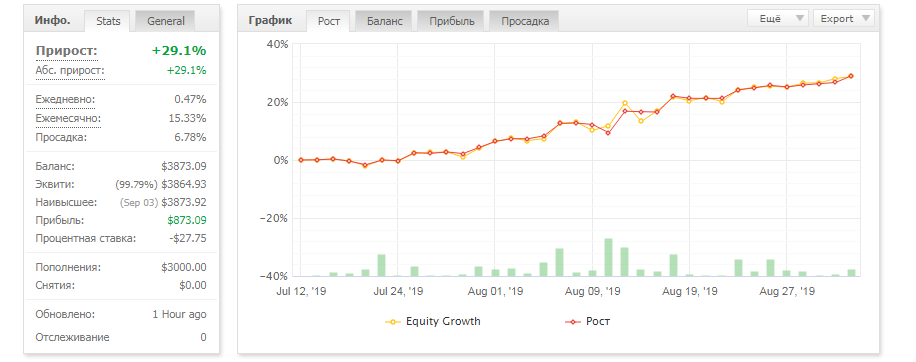The image size is (916, 362).
Task: Click the Ежедневно label
Action: click(65, 100)
